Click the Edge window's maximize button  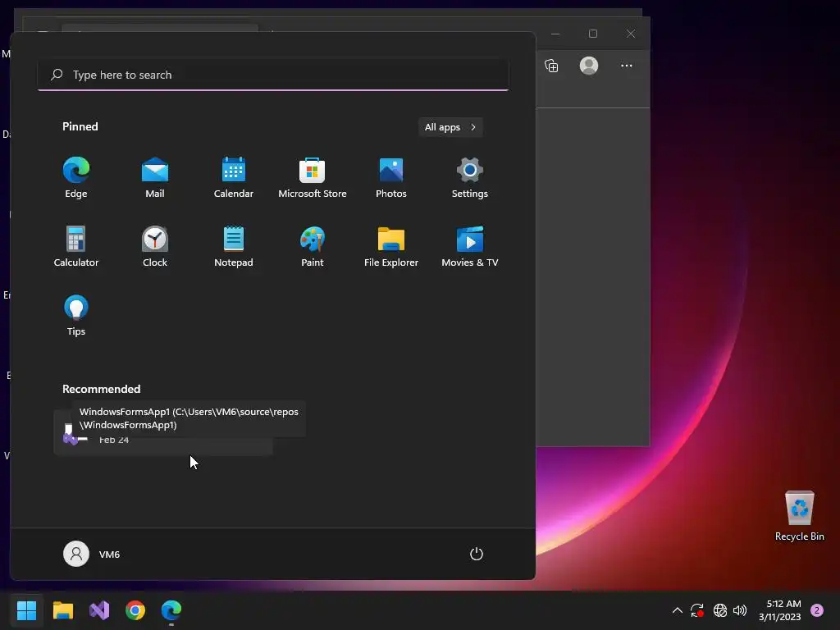coord(593,34)
